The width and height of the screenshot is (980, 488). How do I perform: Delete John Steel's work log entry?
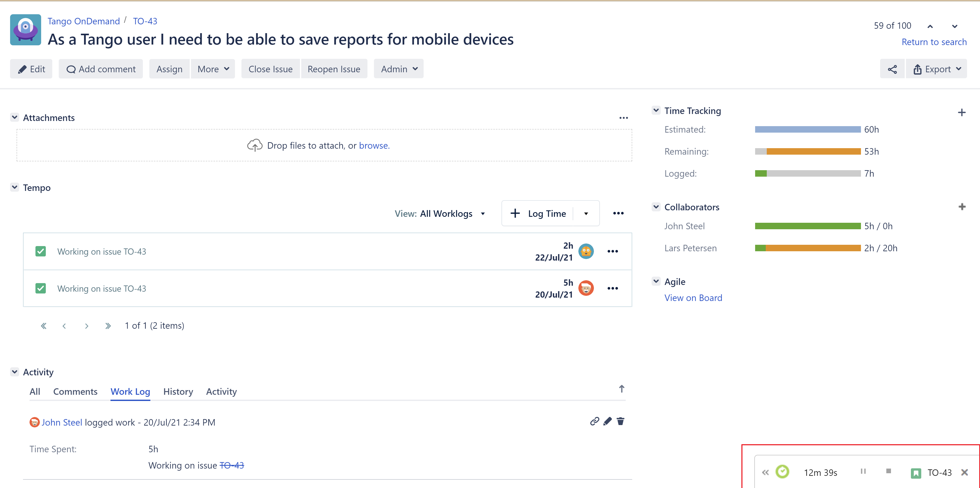pos(621,421)
